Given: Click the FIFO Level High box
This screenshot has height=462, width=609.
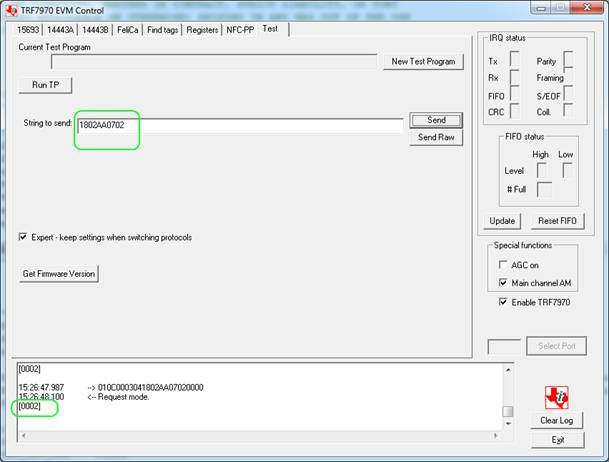Looking at the screenshot, I should coord(542,170).
